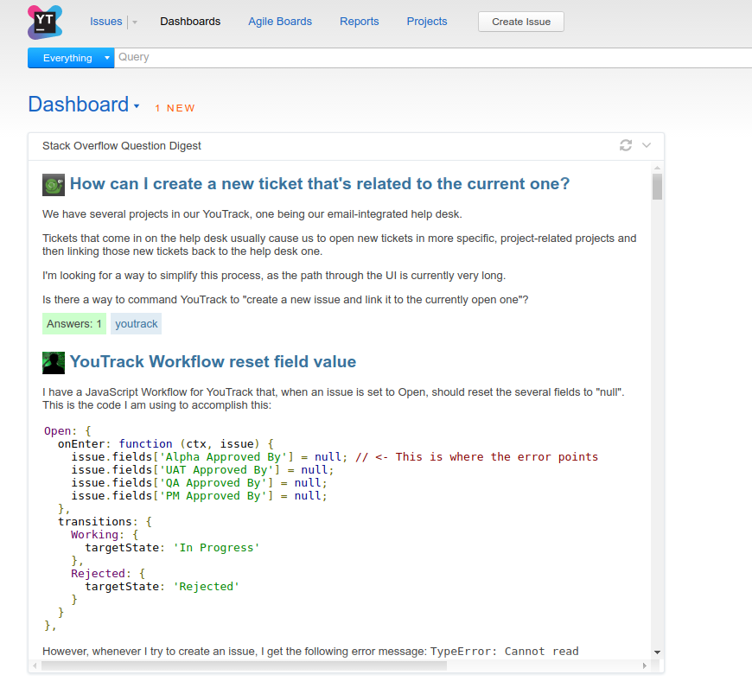Click the 'transitions: {' code line

click(105, 522)
